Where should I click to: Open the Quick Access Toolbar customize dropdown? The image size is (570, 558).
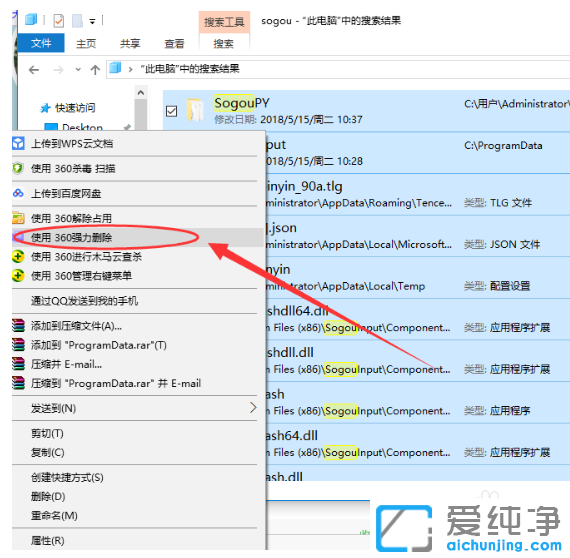click(92, 22)
